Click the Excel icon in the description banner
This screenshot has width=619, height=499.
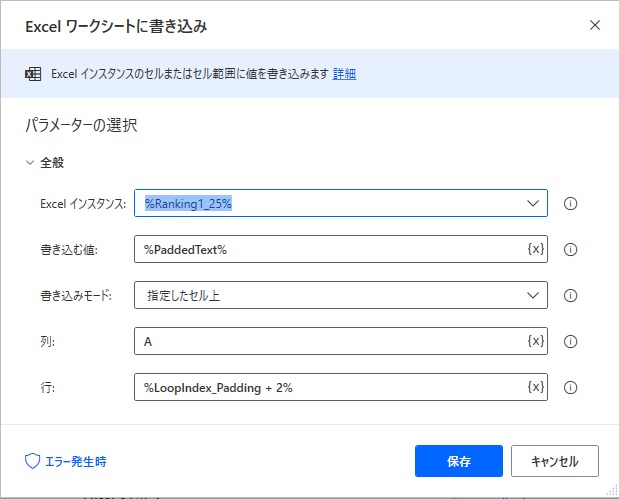coord(33,74)
